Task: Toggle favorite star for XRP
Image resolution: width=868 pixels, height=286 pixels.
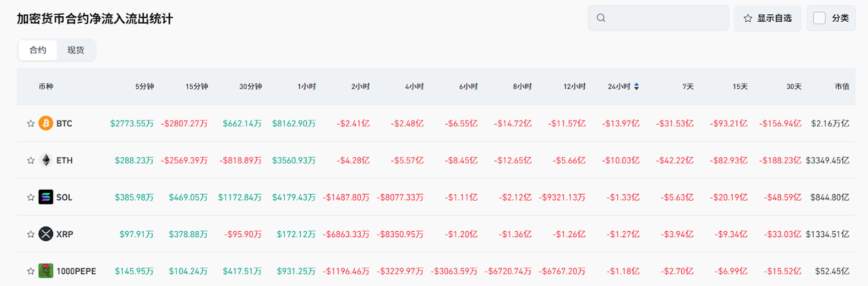Action: (x=31, y=234)
